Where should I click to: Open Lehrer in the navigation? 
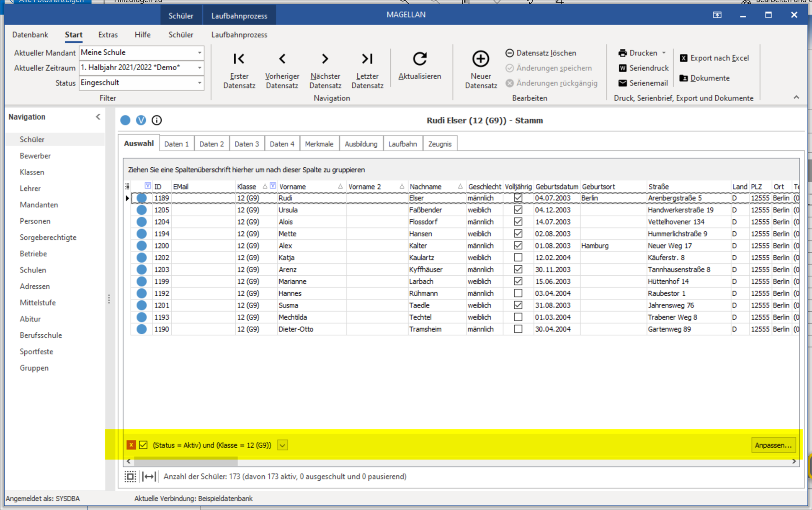[30, 189]
